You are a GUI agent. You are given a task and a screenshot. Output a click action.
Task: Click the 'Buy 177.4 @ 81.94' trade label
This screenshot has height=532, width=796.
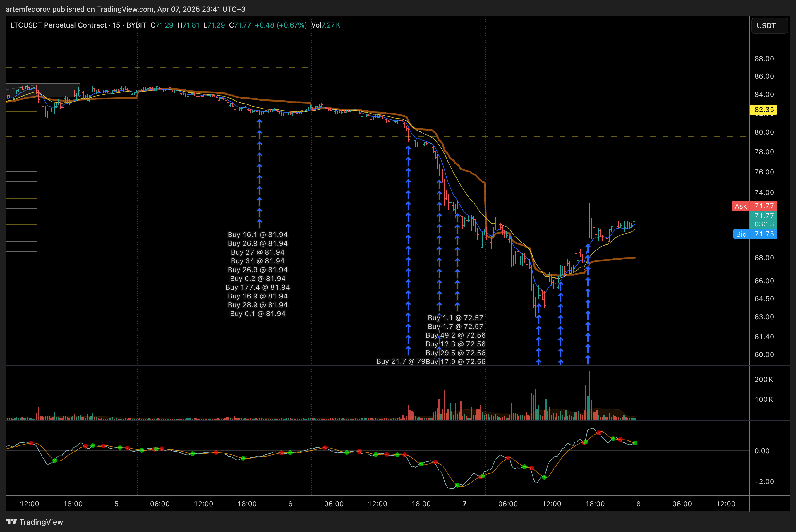258,287
